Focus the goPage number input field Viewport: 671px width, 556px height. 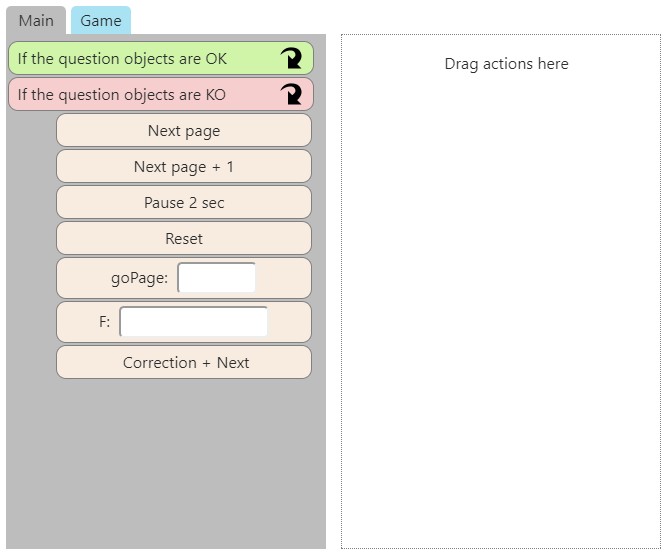point(216,278)
